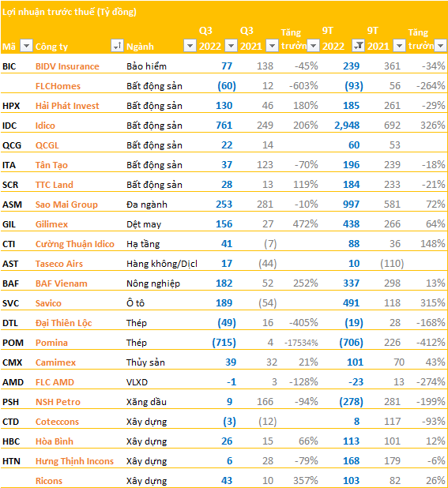Select the Coteccons company name

(x=57, y=422)
